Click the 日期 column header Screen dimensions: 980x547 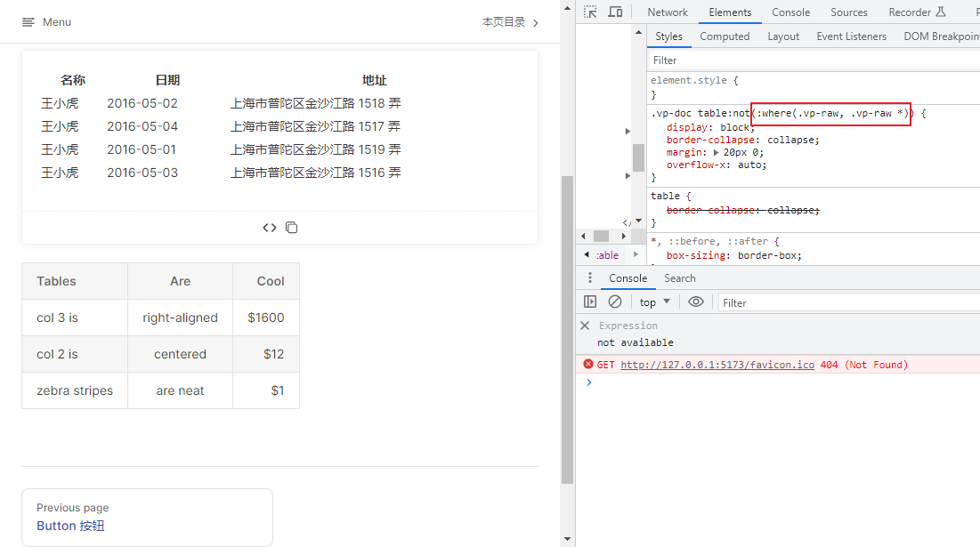click(x=167, y=80)
